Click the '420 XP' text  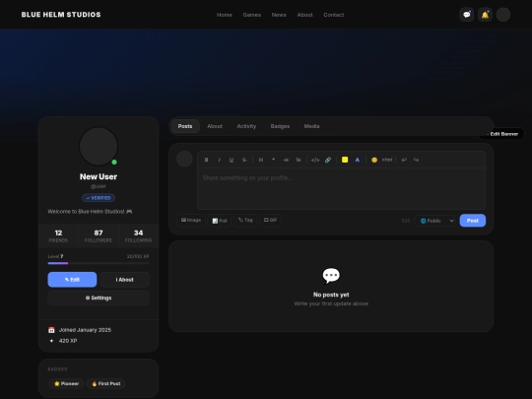68,341
